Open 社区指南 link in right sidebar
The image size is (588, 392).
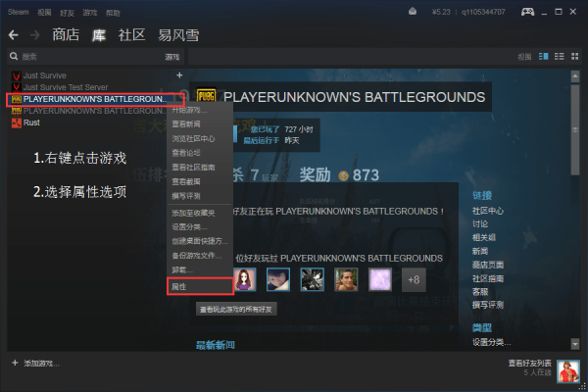click(x=488, y=278)
